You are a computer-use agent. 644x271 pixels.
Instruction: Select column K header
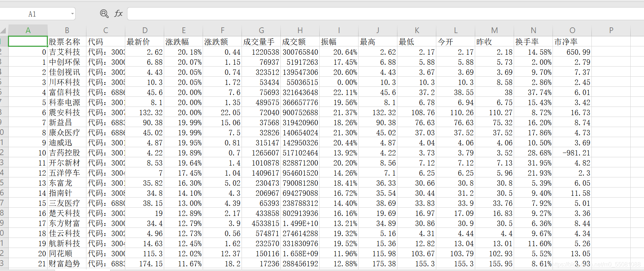click(417, 31)
